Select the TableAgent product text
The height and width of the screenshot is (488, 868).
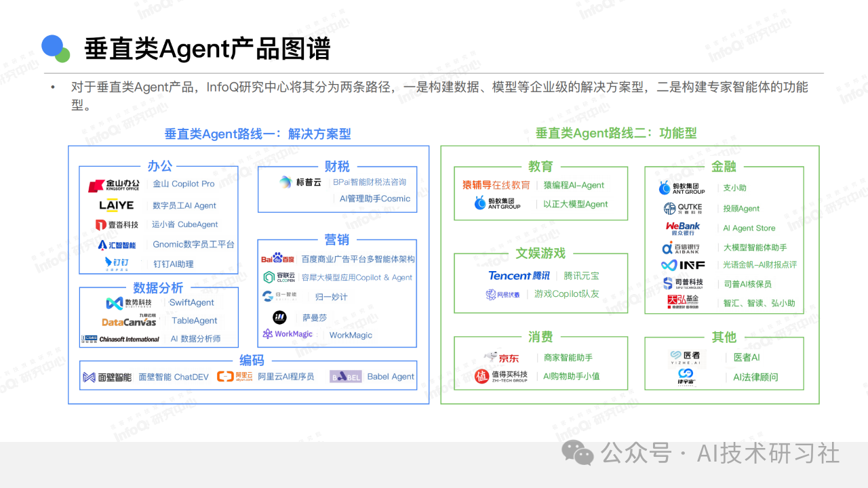(x=195, y=321)
